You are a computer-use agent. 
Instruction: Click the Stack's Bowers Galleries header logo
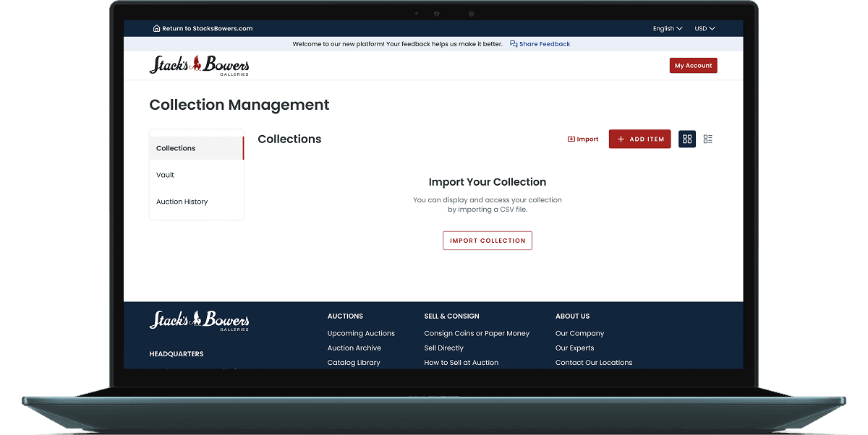pyautogui.click(x=200, y=65)
